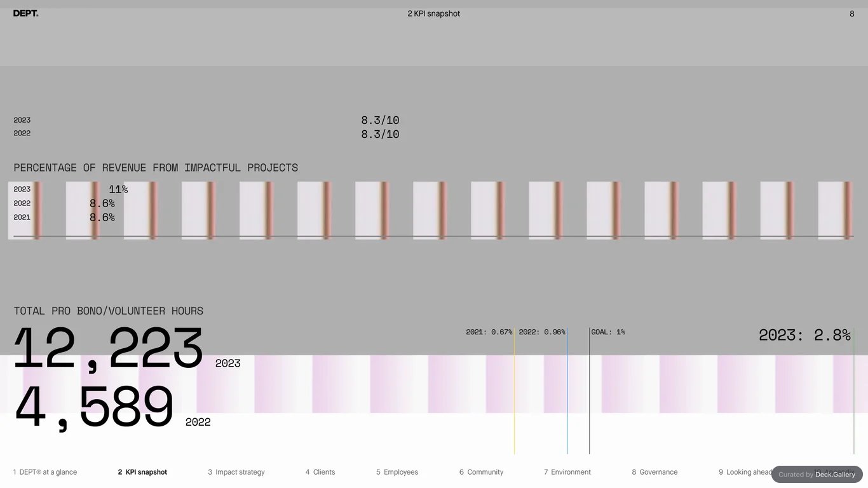Click the 12,223 hours figure
Viewport: 868px width, 488px height.
coord(108,348)
